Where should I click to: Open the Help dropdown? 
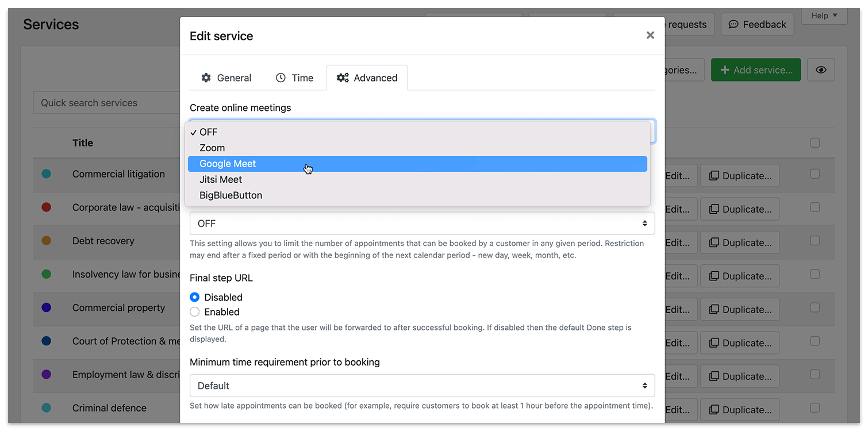(x=824, y=16)
